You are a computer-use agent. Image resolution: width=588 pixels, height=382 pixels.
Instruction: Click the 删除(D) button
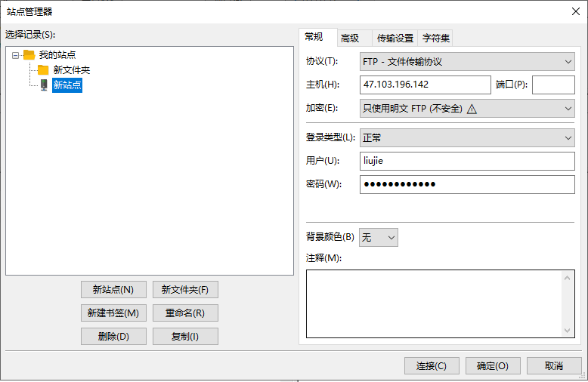click(x=113, y=336)
